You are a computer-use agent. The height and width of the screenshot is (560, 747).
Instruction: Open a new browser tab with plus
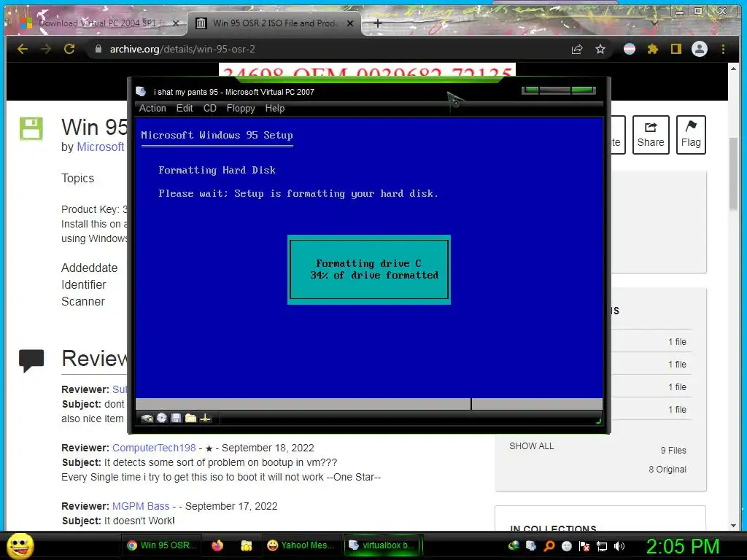[x=378, y=23]
